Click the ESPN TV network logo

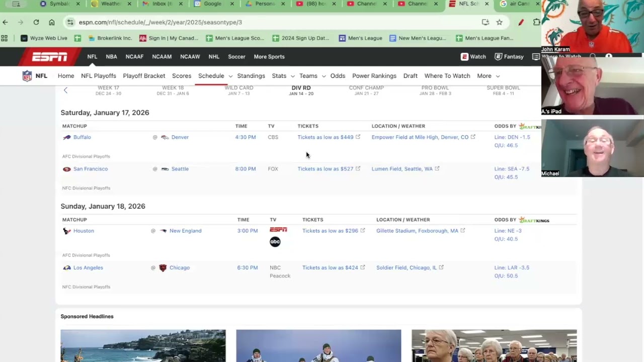click(x=278, y=230)
